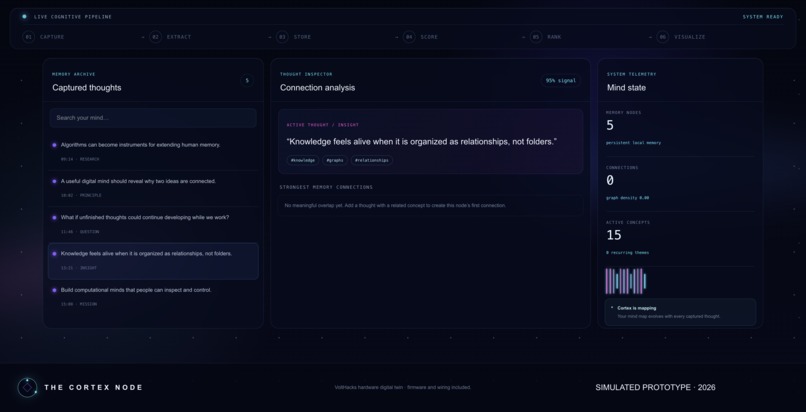Go to the RANK pipeline stage label

[554, 37]
